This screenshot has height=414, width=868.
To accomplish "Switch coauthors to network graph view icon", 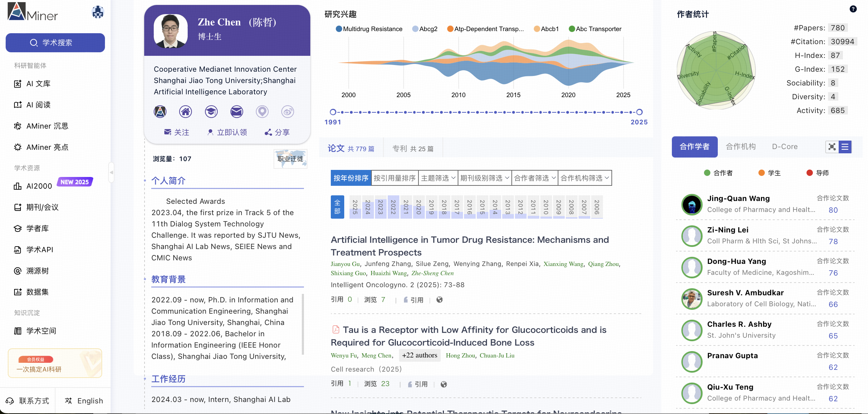I will click(832, 147).
